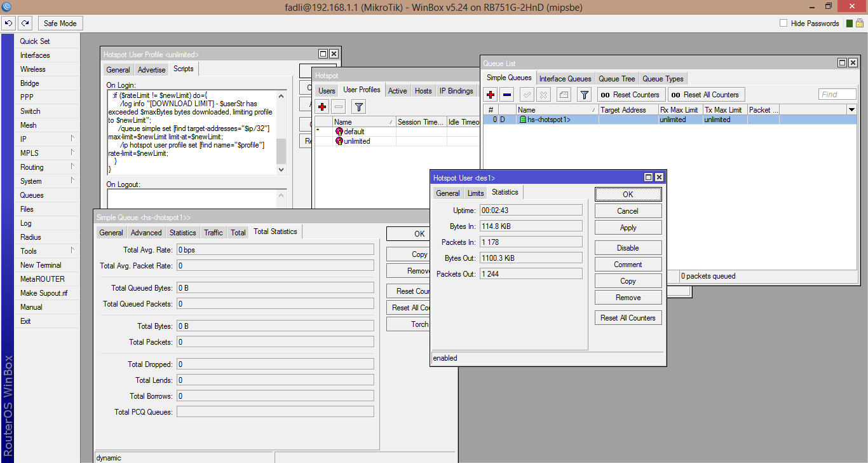Add a new simple queue with the plus icon
Image resolution: width=868 pixels, height=463 pixels.
click(489, 94)
